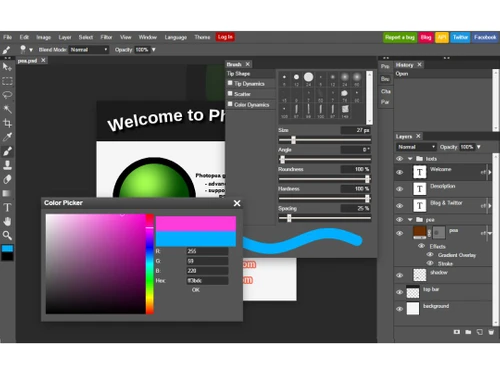Open the Blog link
Image resolution: width=500 pixels, height=375 pixels.
pos(426,37)
